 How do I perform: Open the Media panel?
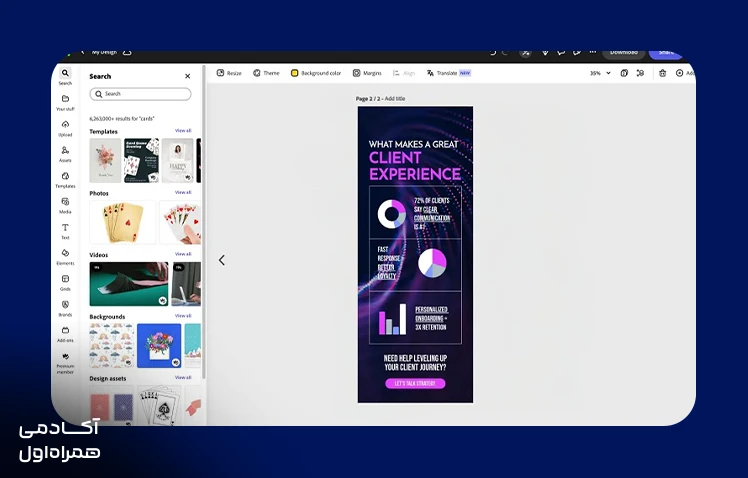65,205
